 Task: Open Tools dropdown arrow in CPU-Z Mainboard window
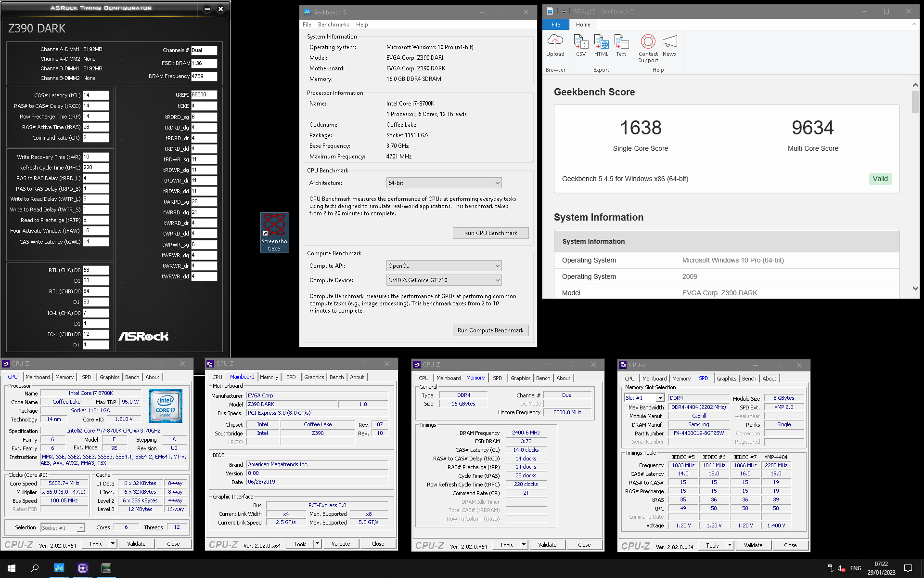tap(317, 544)
